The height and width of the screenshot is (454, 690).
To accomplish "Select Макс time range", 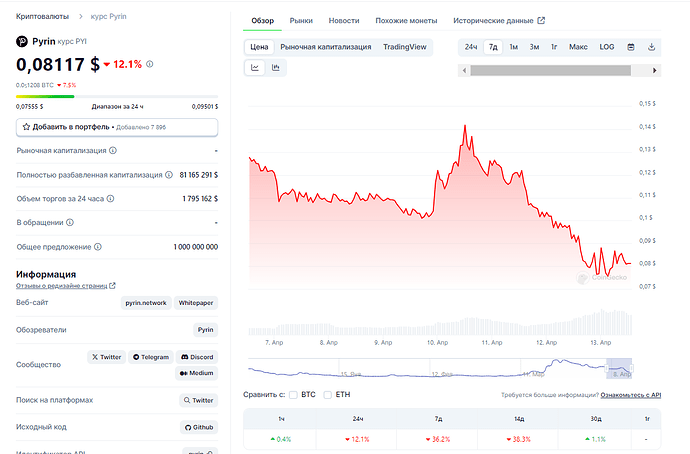I will [x=578, y=47].
